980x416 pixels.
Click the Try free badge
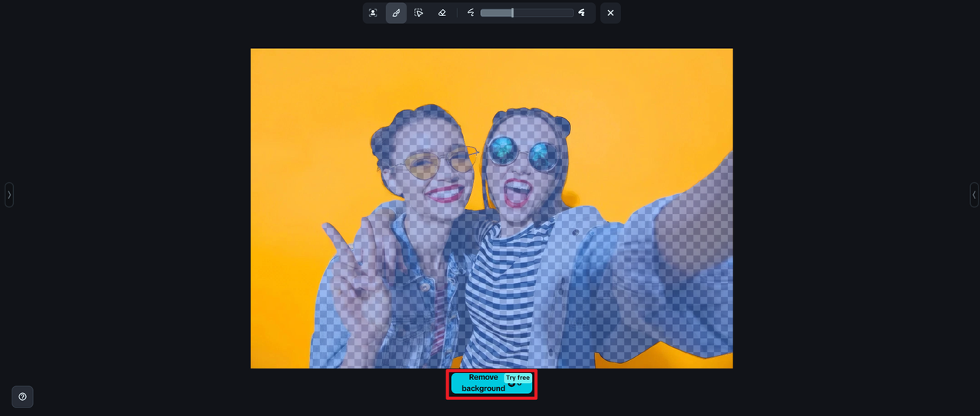(518, 378)
